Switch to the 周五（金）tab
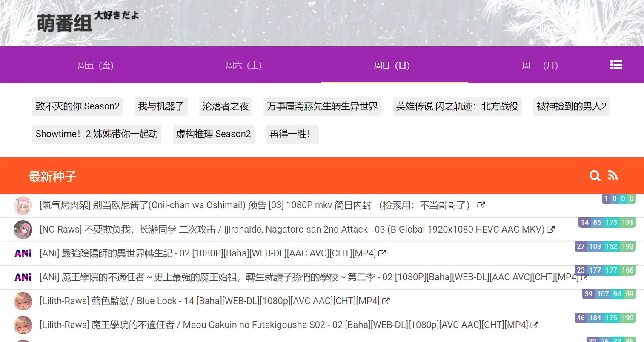Viewport: 644px width, 342px height. click(95, 65)
